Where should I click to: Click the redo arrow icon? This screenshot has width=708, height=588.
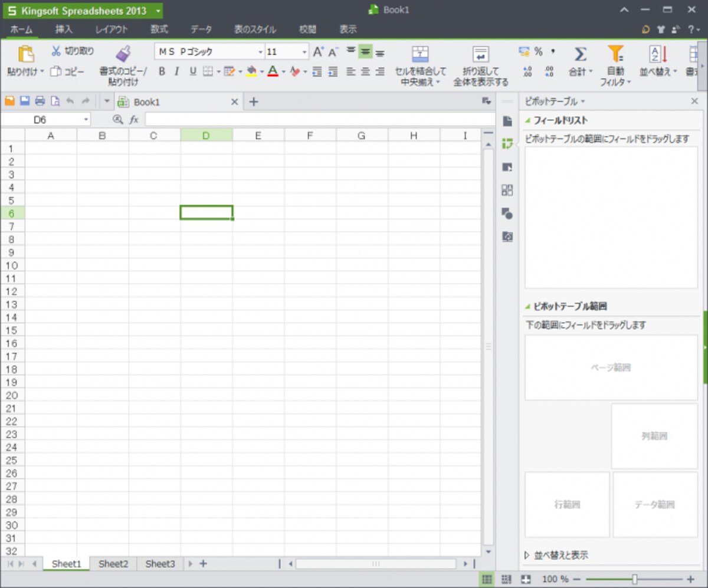pyautogui.click(x=86, y=101)
